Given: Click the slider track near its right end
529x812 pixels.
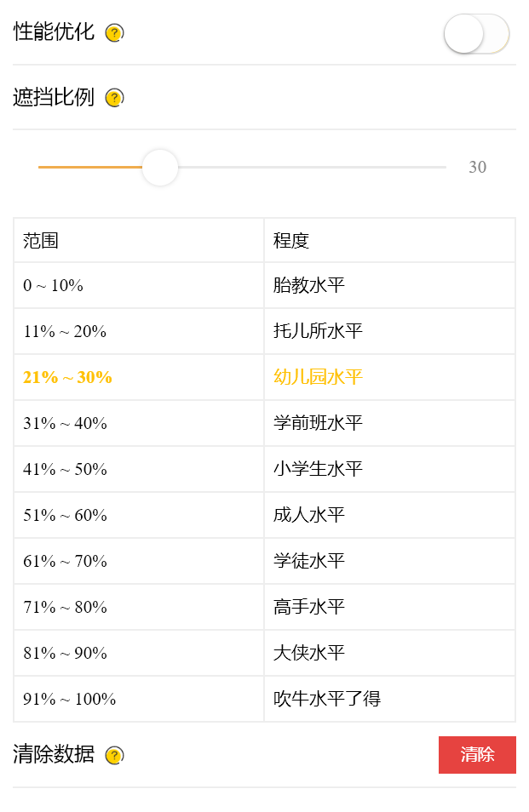Looking at the screenshot, I should click(435, 168).
